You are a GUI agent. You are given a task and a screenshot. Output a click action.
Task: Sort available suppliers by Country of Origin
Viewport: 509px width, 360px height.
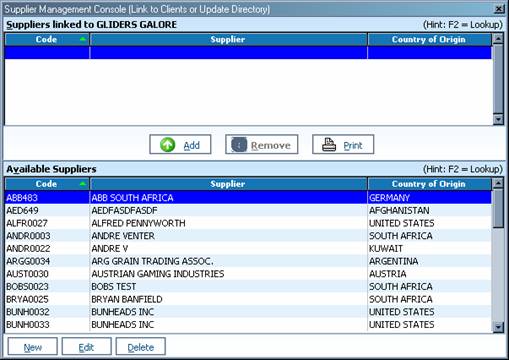tap(429, 184)
